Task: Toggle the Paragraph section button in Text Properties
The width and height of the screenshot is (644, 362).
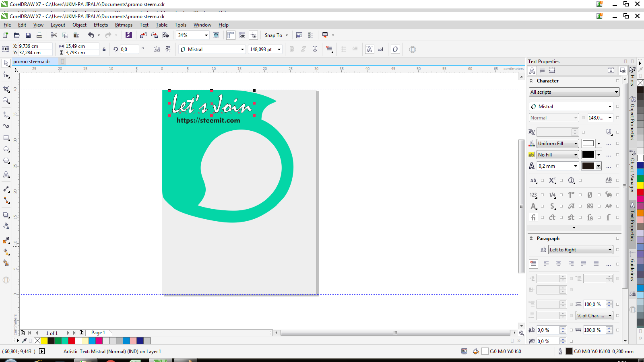Action: click(x=542, y=70)
